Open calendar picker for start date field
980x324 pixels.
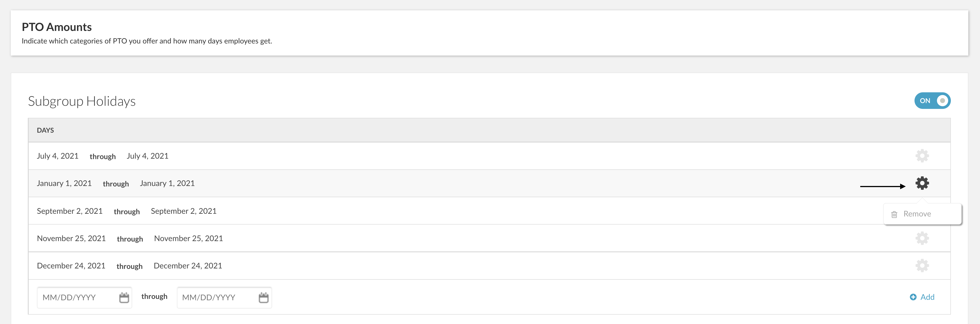click(124, 297)
